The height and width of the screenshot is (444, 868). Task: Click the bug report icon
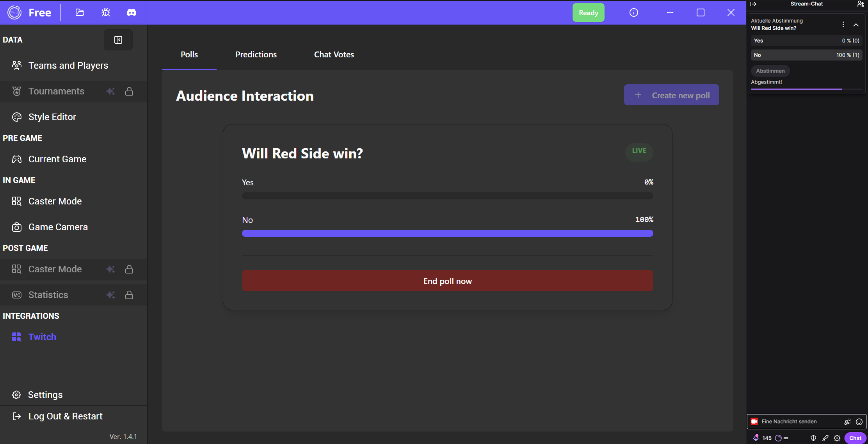click(x=106, y=12)
